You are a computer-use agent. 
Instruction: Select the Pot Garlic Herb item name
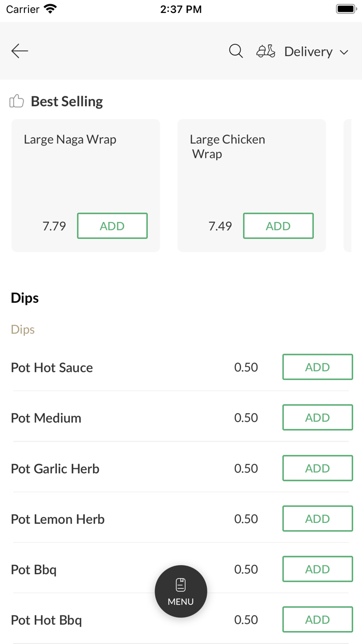pos(55,469)
